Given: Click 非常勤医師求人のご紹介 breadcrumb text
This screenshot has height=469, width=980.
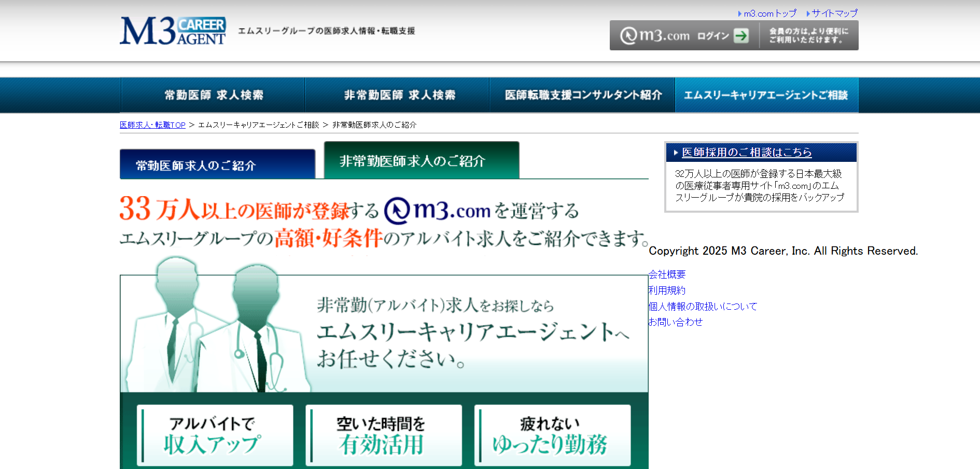Looking at the screenshot, I should point(374,125).
